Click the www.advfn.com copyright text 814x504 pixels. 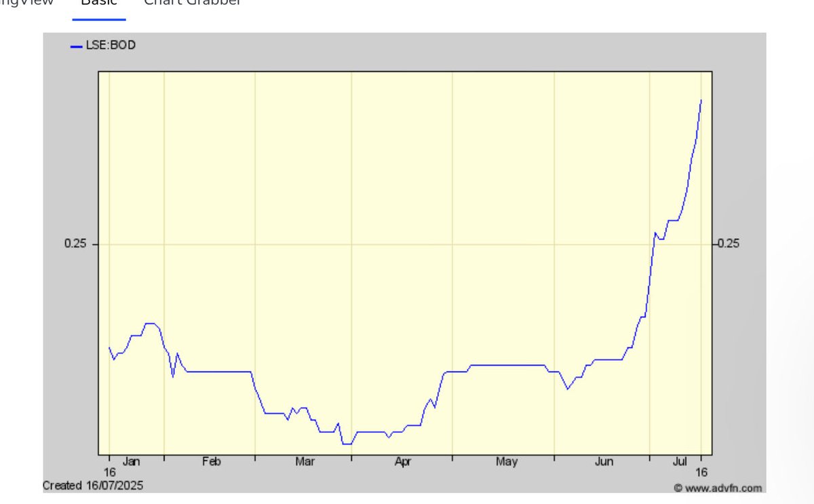tap(718, 488)
